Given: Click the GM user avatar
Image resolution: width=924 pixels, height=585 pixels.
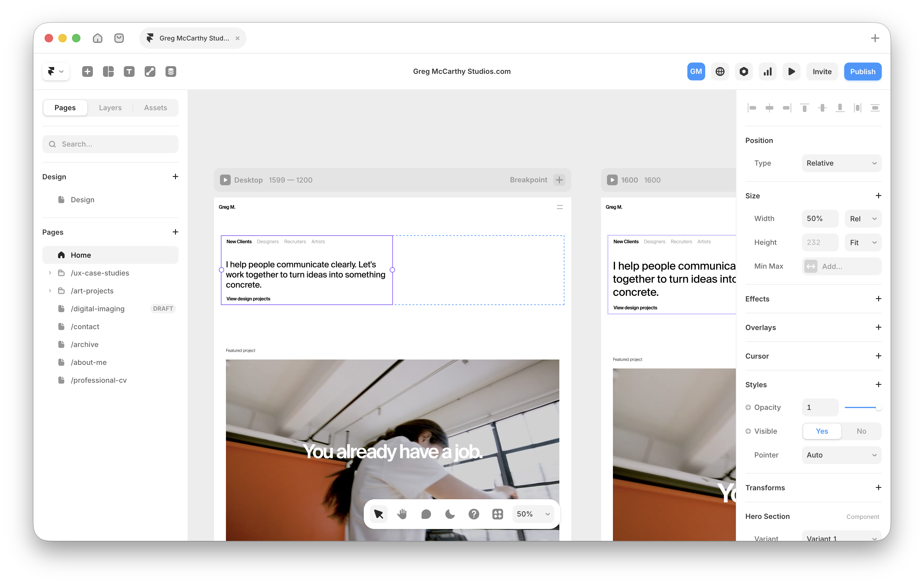Looking at the screenshot, I should coord(696,71).
